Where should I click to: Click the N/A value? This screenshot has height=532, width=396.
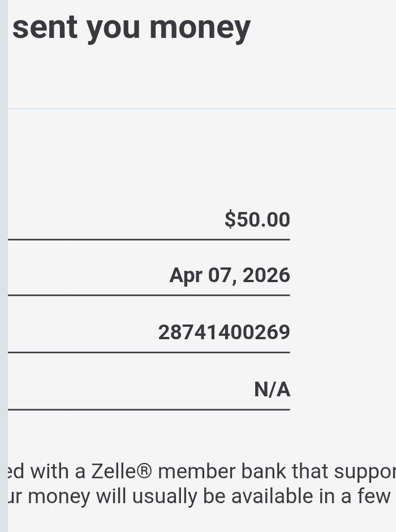(x=272, y=390)
